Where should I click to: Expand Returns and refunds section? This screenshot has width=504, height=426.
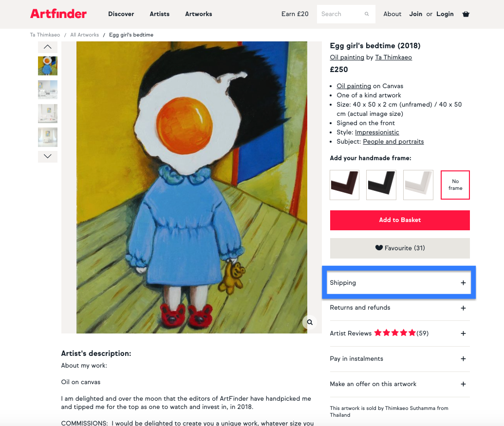tap(400, 308)
